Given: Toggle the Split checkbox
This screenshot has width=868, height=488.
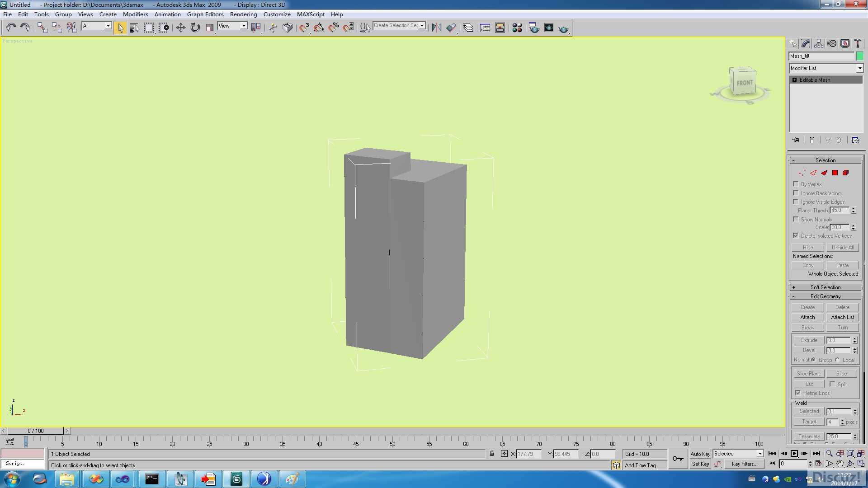Looking at the screenshot, I should [x=832, y=384].
